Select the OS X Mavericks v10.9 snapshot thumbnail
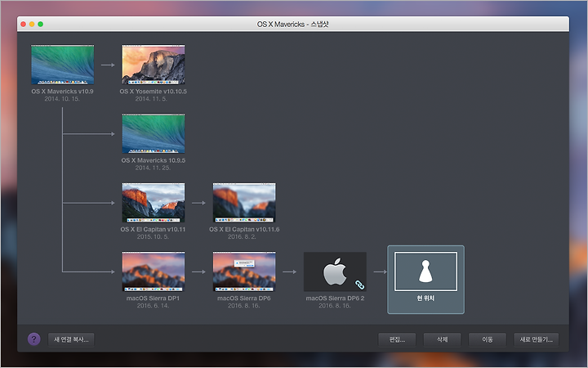The height and width of the screenshot is (368, 588). pos(63,65)
